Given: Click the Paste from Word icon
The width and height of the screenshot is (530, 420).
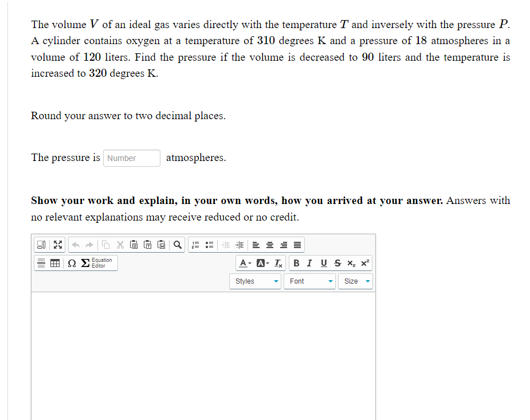Looking at the screenshot, I should coord(161,245).
